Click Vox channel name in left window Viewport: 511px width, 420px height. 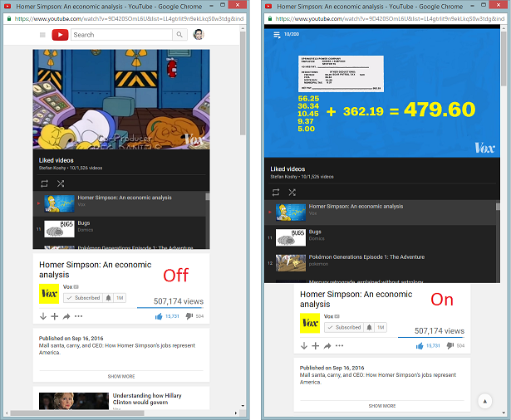click(67, 287)
